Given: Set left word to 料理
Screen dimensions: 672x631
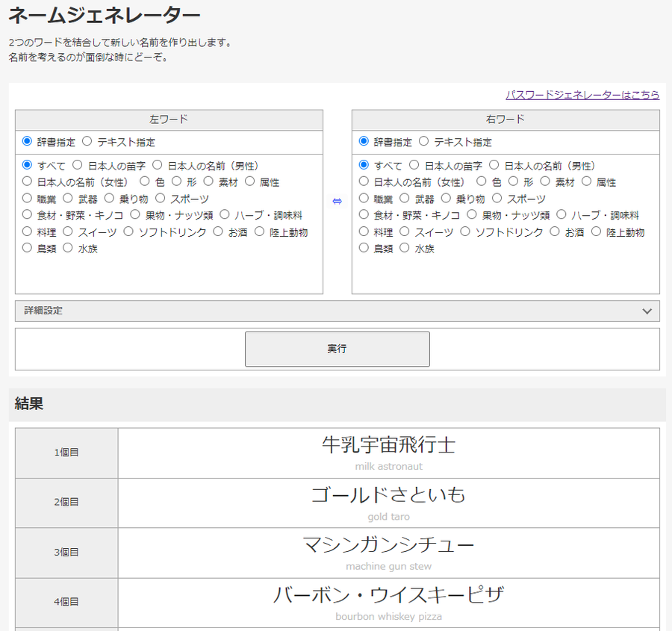Looking at the screenshot, I should [27, 231].
